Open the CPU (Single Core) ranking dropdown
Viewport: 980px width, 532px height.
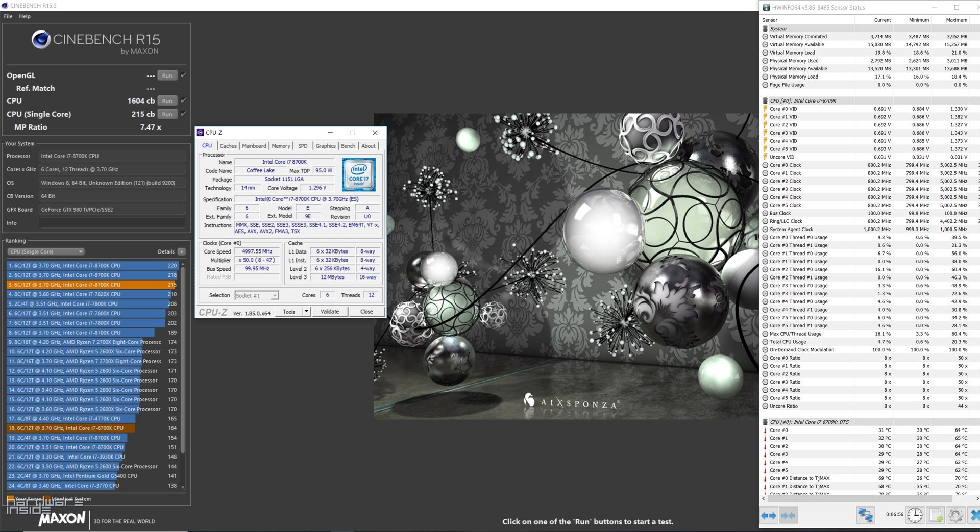[x=45, y=251]
